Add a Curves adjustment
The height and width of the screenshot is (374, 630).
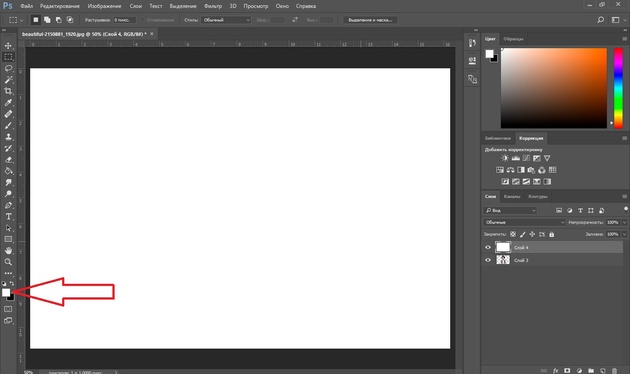pyautogui.click(x=526, y=158)
